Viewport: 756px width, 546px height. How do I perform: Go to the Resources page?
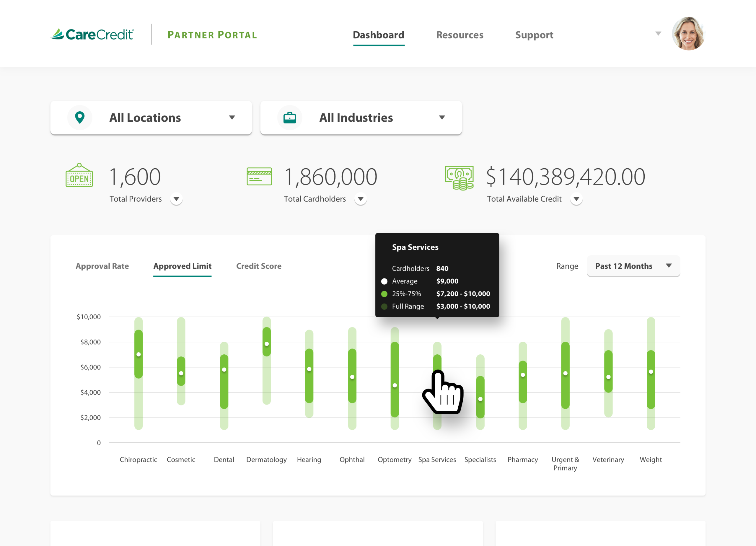pos(459,35)
